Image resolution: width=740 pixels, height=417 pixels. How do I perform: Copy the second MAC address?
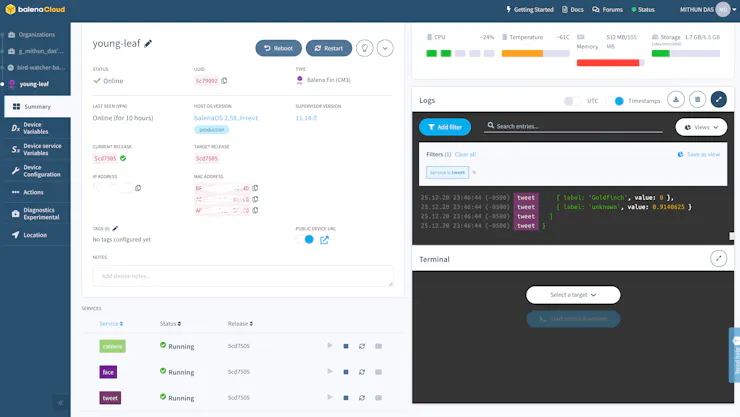pos(255,199)
